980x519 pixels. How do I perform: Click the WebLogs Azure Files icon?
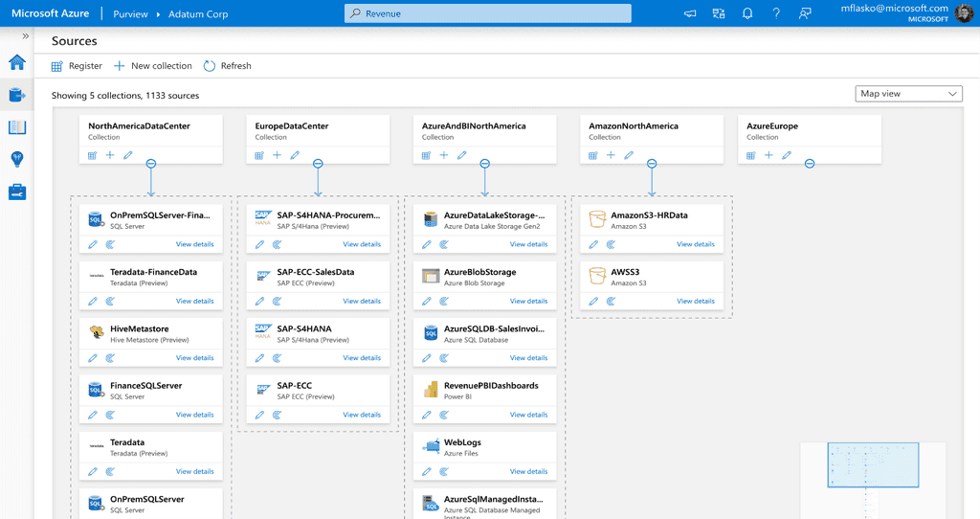(x=431, y=446)
